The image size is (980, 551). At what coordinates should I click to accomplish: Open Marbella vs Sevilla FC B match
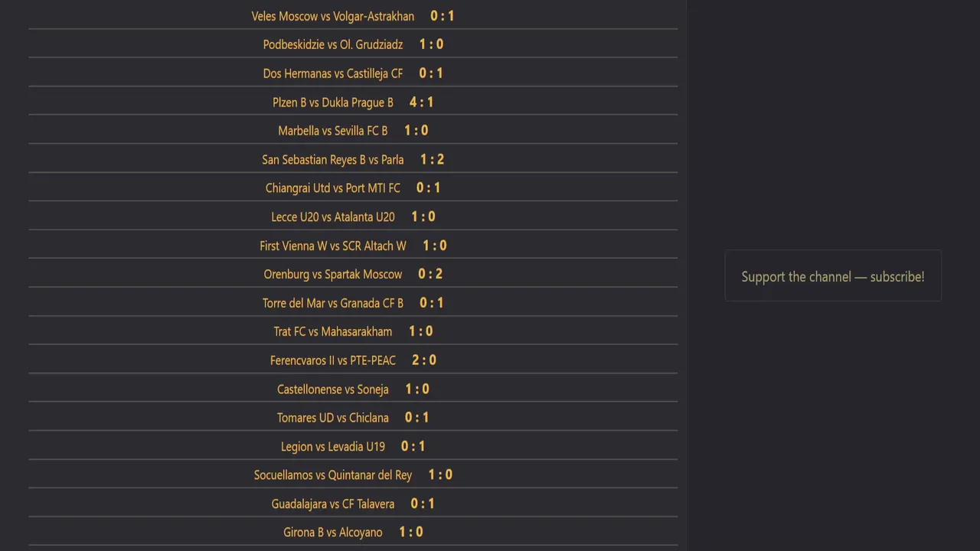point(333,131)
